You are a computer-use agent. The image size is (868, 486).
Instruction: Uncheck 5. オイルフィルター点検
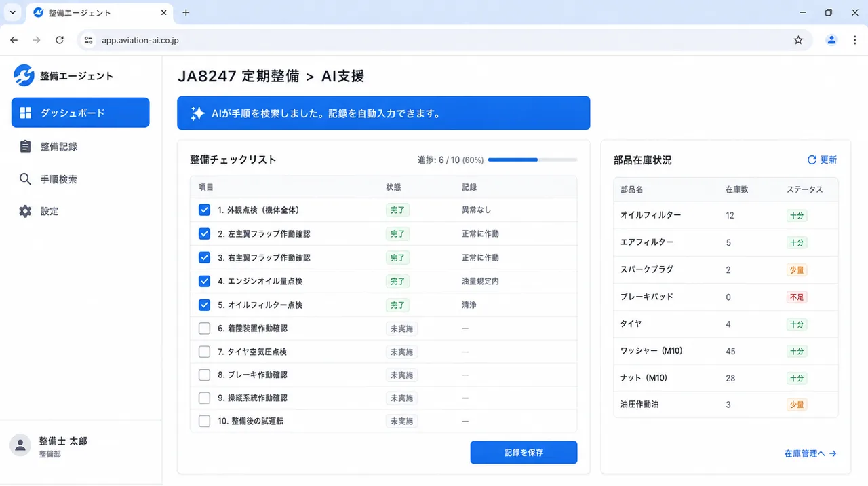pos(204,305)
